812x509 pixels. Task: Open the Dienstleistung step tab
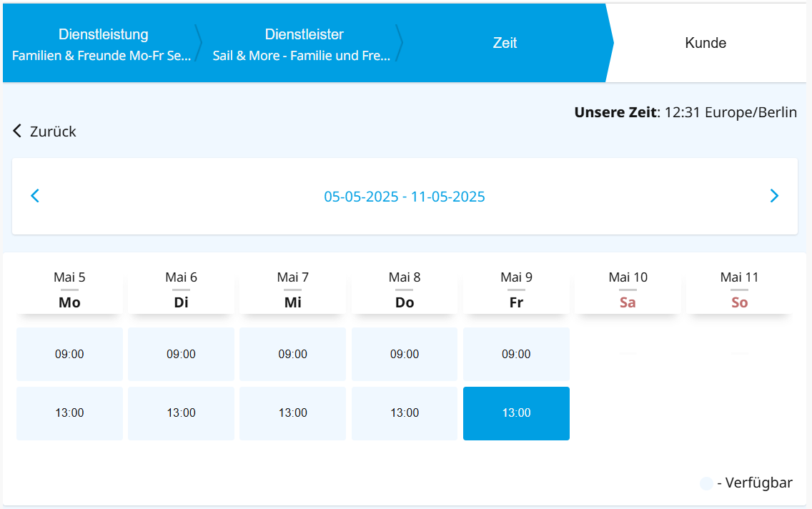point(102,44)
